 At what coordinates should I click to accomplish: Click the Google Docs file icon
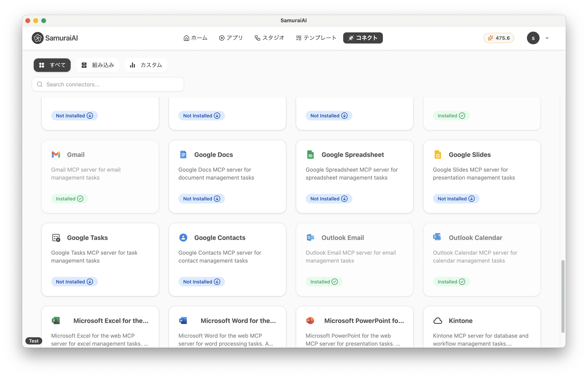click(x=183, y=155)
